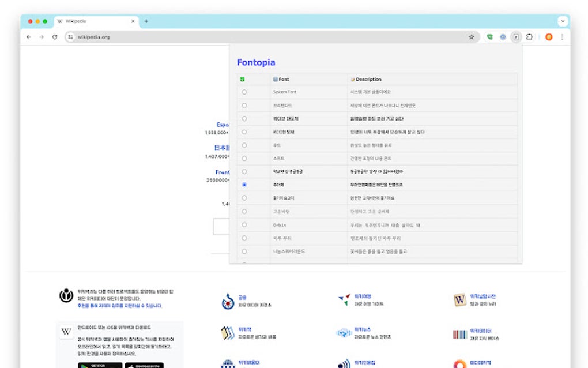The image size is (588, 368).
Task: Click the Wikibooks stacked books icon
Action: (x=229, y=332)
